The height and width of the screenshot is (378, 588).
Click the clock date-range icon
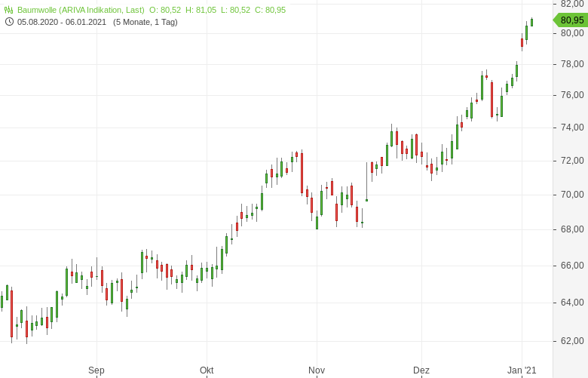(9, 22)
